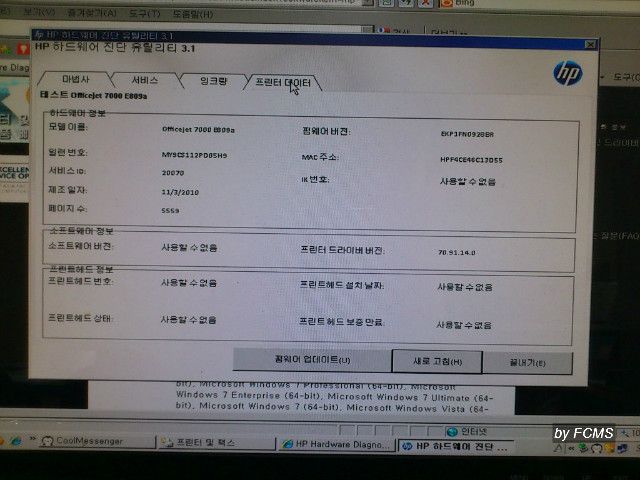Click the page count value 5559
This screenshot has height=480, width=640.
click(170, 211)
